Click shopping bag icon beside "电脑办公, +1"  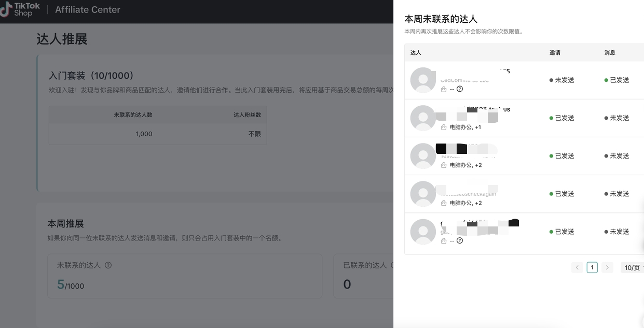[444, 127]
